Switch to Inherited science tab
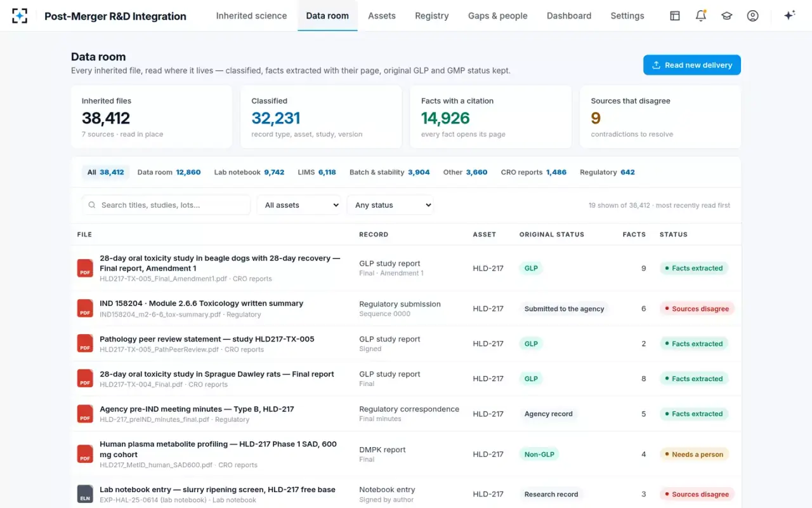Screen dimensions: 812x508 [251, 16]
